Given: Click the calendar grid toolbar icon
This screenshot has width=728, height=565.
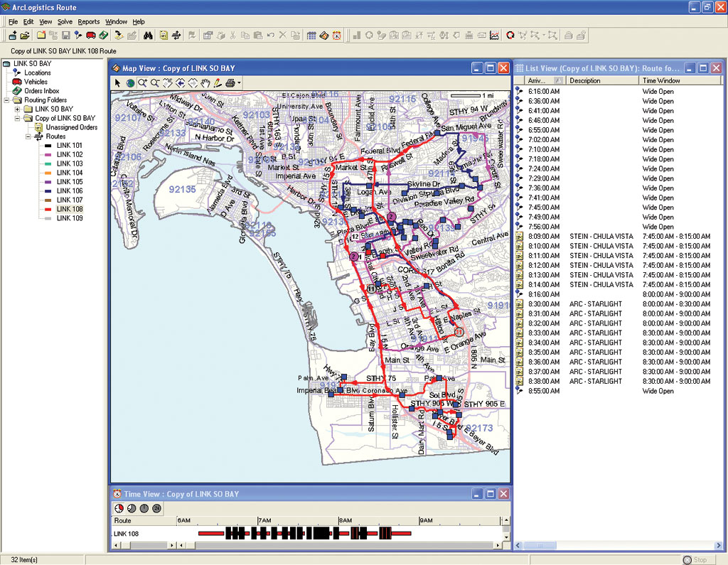Looking at the screenshot, I should [x=311, y=35].
